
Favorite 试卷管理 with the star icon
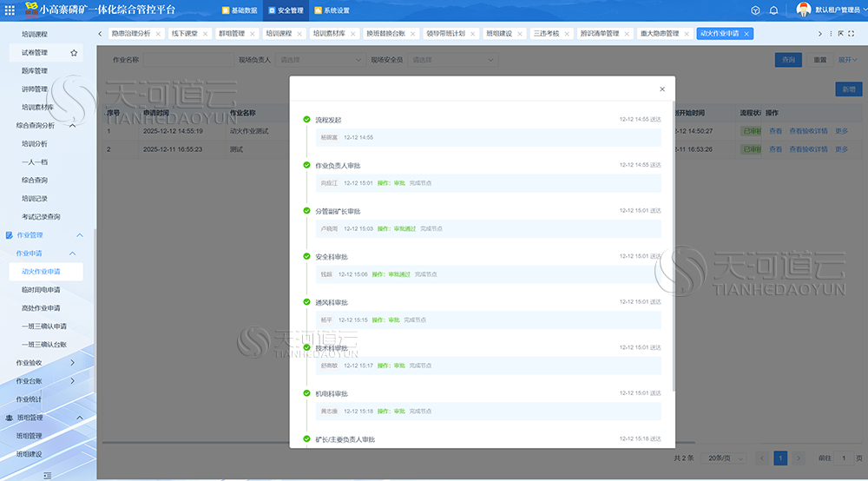[x=74, y=53]
